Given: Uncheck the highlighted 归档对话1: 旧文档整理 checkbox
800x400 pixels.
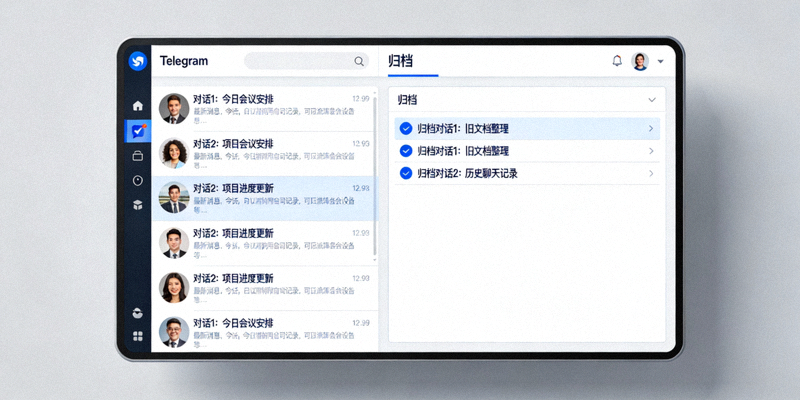Looking at the screenshot, I should coord(405,128).
